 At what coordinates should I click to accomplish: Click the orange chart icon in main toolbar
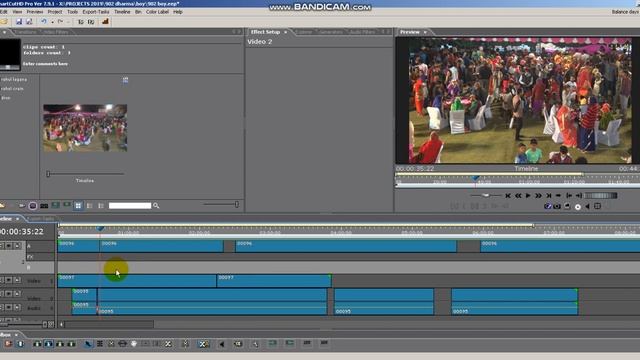tap(105, 22)
